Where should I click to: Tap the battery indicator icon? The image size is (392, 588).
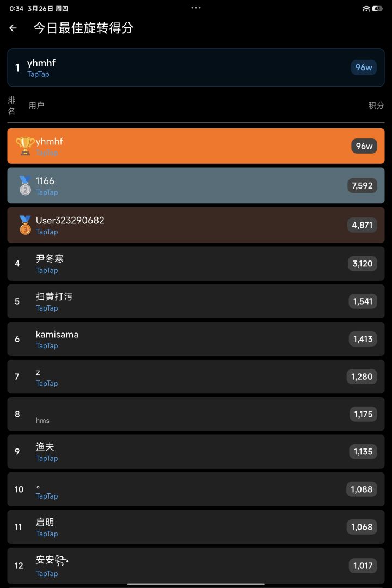tap(377, 9)
